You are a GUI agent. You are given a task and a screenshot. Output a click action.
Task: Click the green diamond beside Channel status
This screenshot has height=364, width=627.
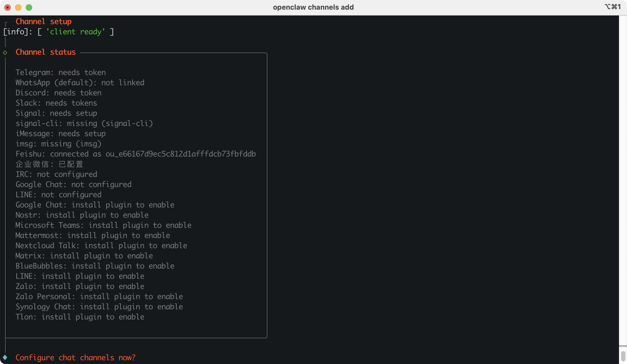click(x=5, y=53)
